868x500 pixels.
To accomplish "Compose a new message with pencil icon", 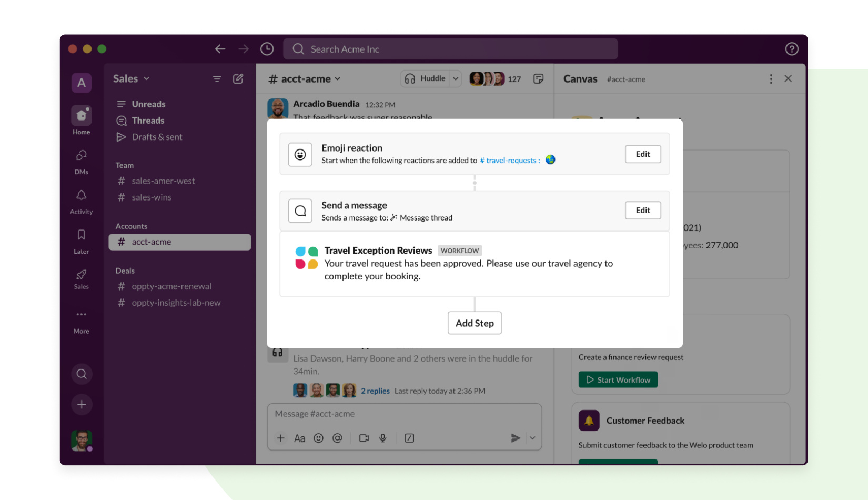I will pyautogui.click(x=238, y=79).
